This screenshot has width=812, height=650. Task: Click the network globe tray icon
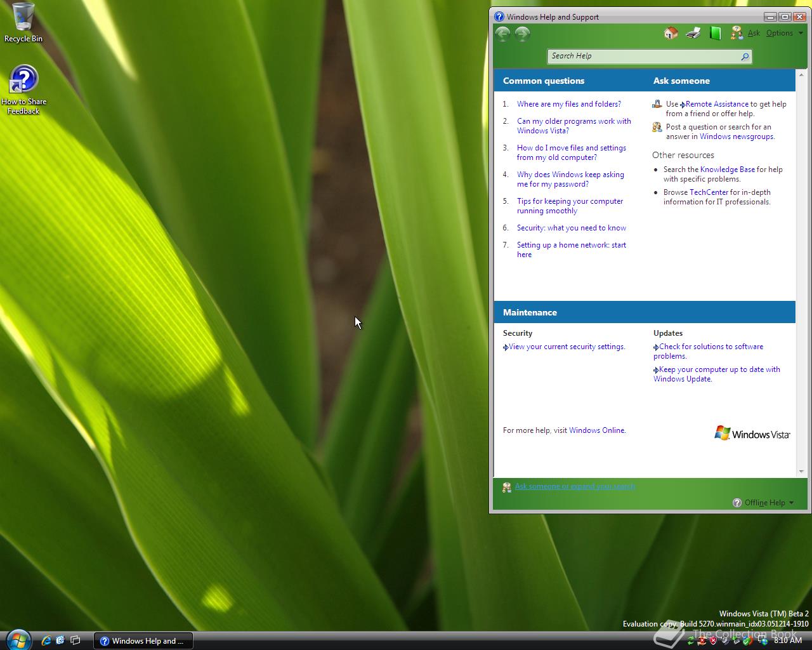point(763,641)
